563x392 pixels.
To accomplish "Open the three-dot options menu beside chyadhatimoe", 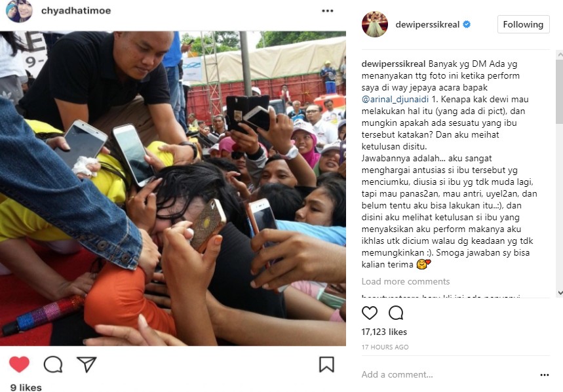I will [328, 10].
